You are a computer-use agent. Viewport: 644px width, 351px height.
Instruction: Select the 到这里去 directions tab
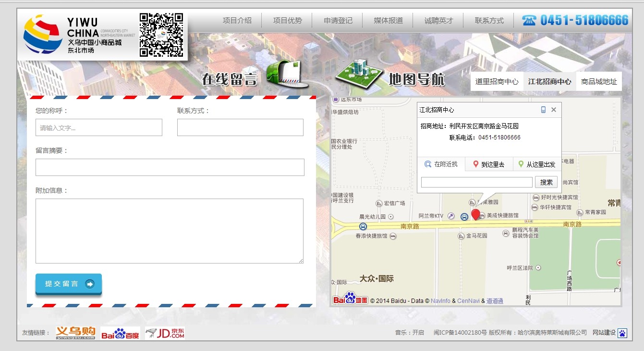(x=489, y=164)
